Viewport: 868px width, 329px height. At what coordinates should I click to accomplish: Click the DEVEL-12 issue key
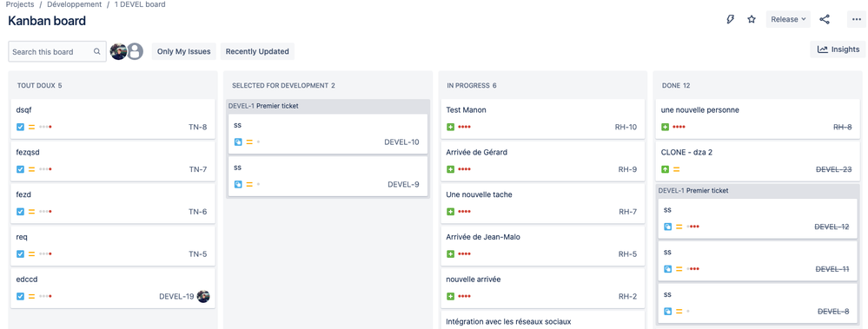pyautogui.click(x=832, y=227)
